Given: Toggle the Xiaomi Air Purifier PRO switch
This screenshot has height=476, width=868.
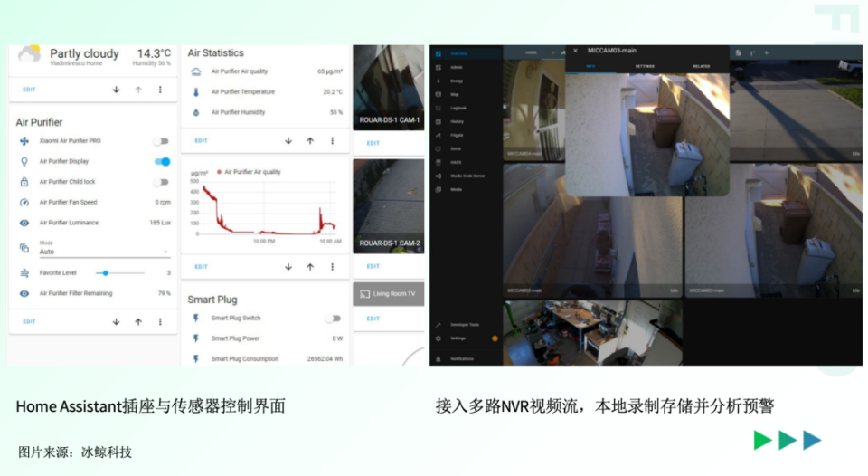Looking at the screenshot, I should click(161, 141).
